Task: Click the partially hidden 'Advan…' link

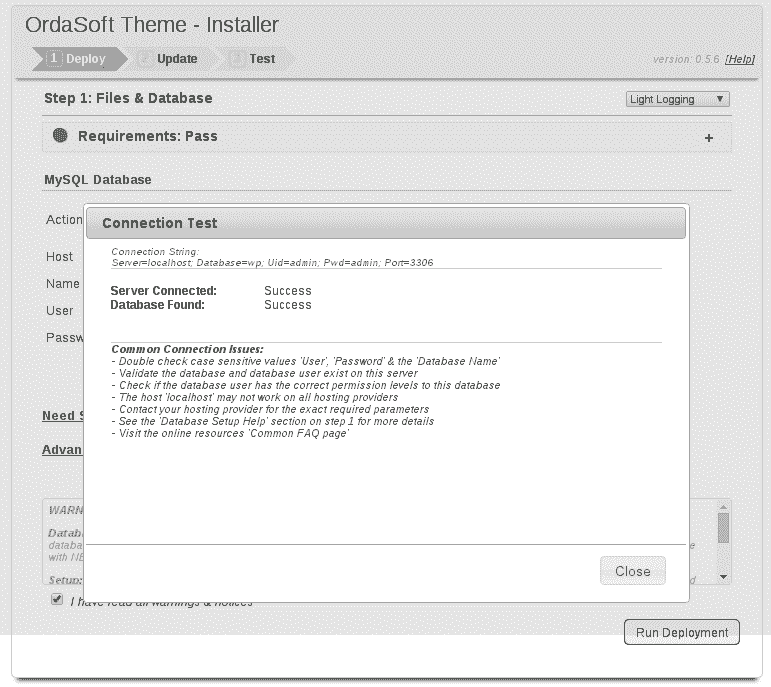Action: point(62,450)
